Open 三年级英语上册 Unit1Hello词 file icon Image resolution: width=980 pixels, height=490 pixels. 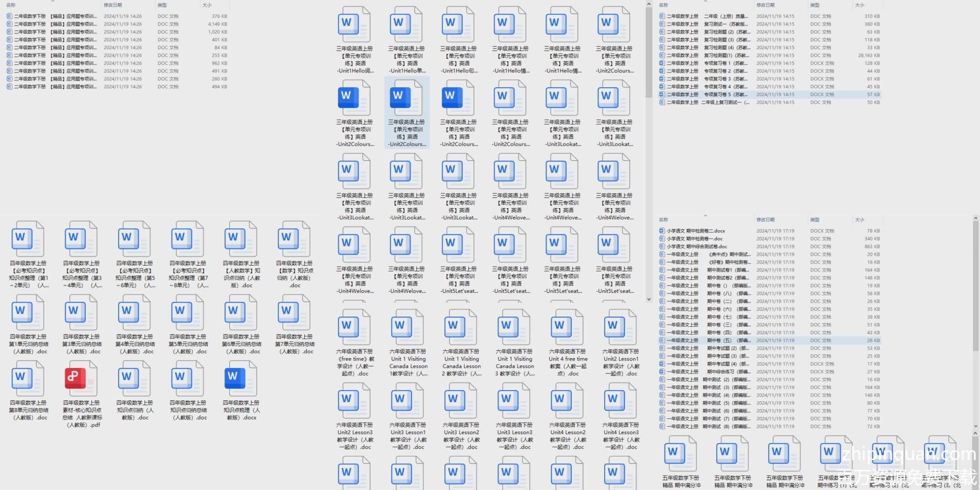pyautogui.click(x=354, y=24)
